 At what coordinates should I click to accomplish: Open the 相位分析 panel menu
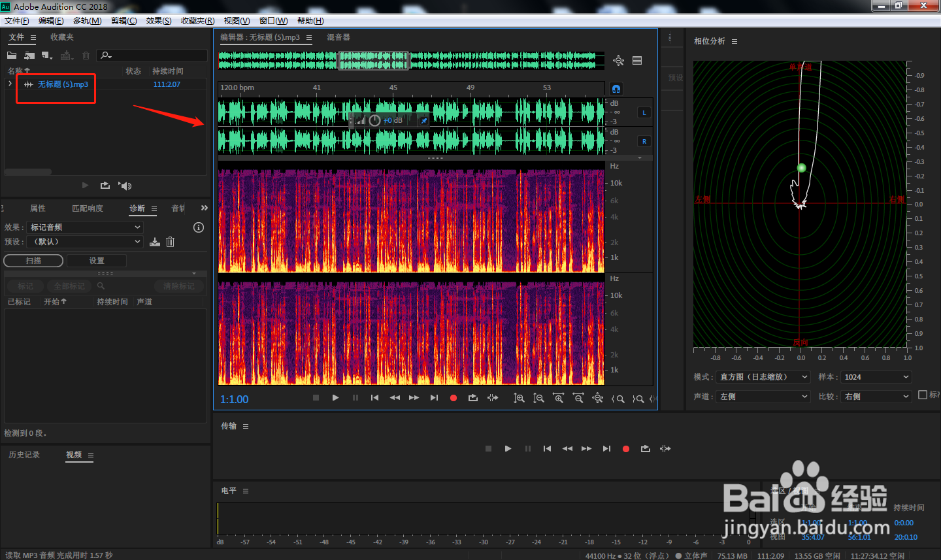pyautogui.click(x=735, y=41)
